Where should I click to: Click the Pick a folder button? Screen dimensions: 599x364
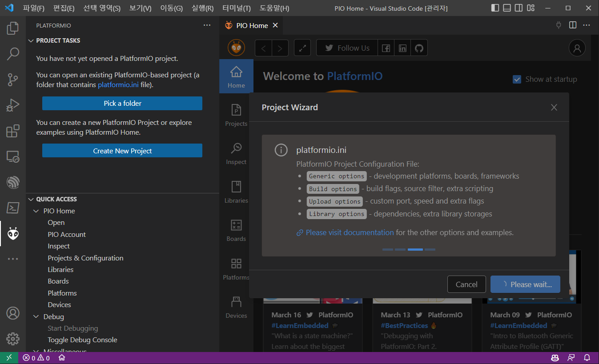tap(122, 103)
